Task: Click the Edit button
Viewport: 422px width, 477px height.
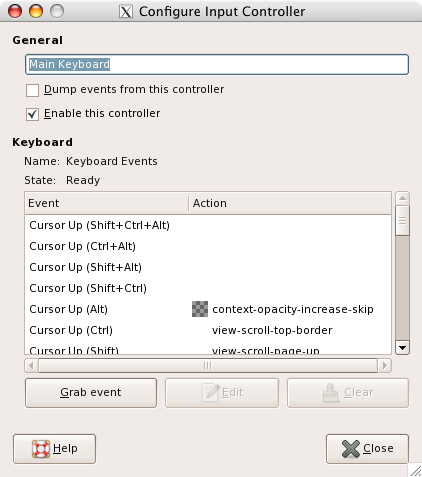Action: click(x=222, y=393)
